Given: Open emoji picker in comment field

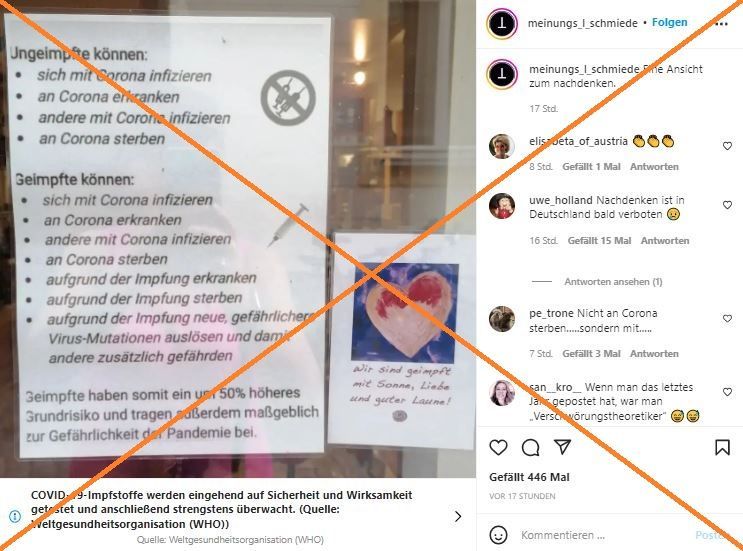Looking at the screenshot, I should pyautogui.click(x=498, y=535).
